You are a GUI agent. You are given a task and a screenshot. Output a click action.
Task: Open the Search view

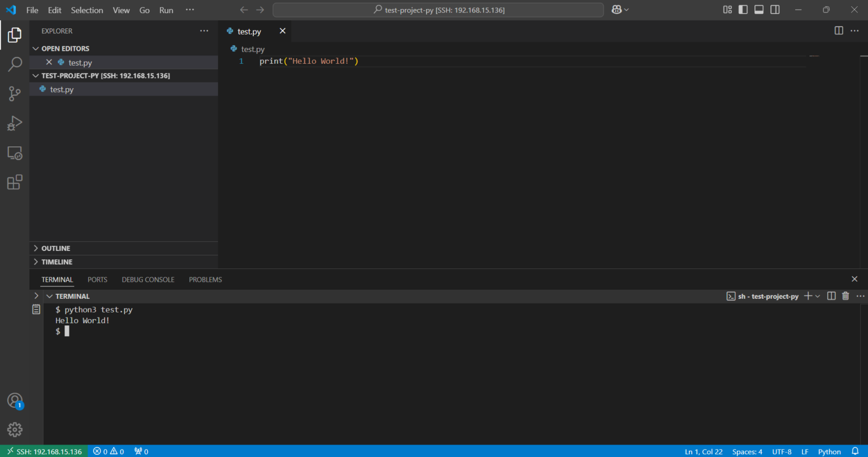[15, 64]
